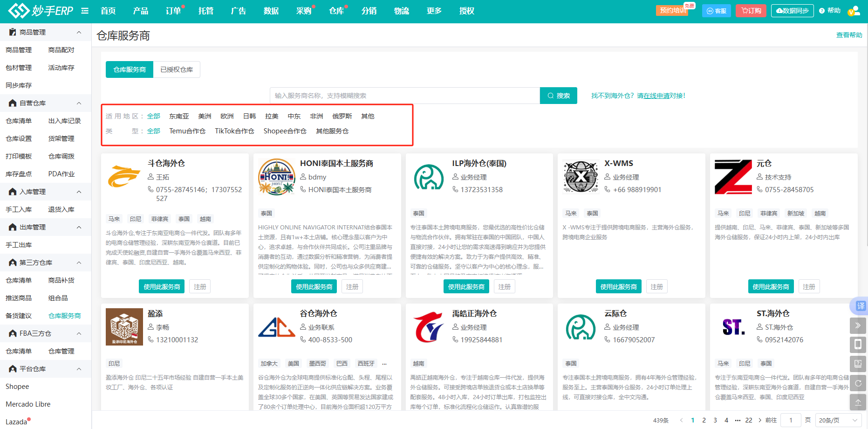The width and height of the screenshot is (868, 429).
Task: Open 仓库服务商 in the sidebar
Action: coord(65,316)
